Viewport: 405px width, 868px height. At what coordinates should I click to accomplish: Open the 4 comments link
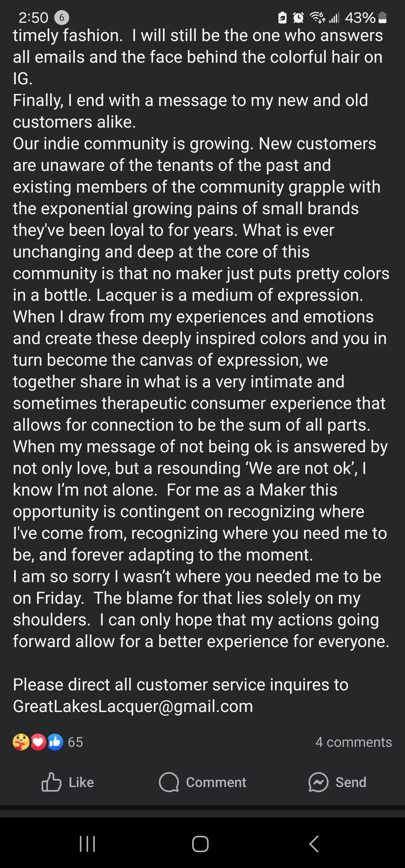354,742
